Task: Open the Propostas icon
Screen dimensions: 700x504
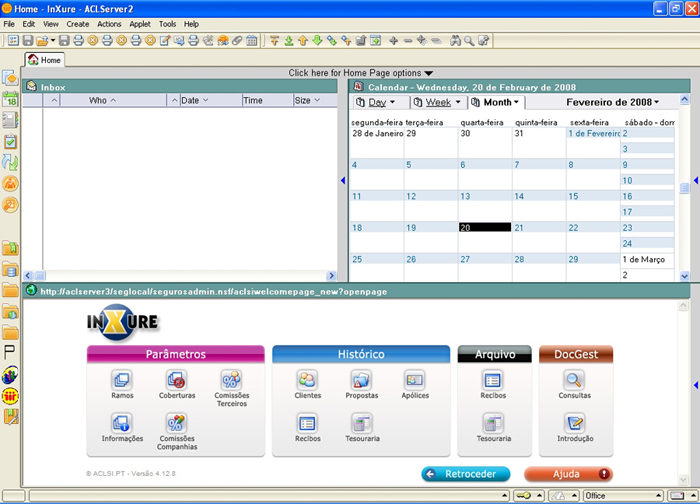Action: click(x=361, y=381)
